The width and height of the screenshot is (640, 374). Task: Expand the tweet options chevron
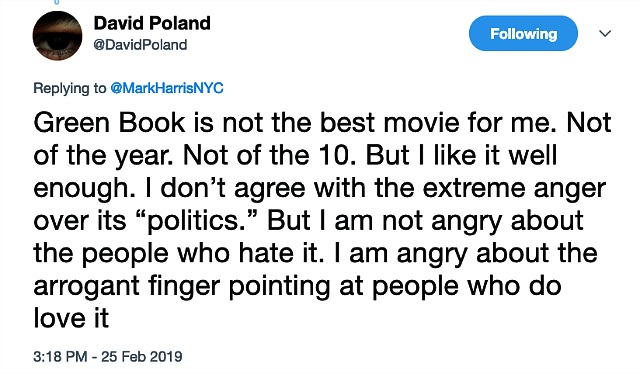click(x=605, y=33)
